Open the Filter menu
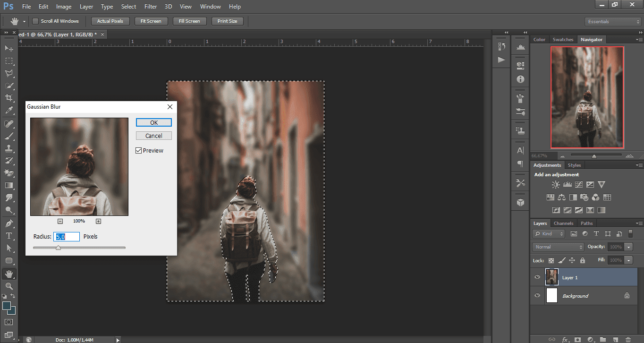The width and height of the screenshot is (644, 343). [x=151, y=7]
